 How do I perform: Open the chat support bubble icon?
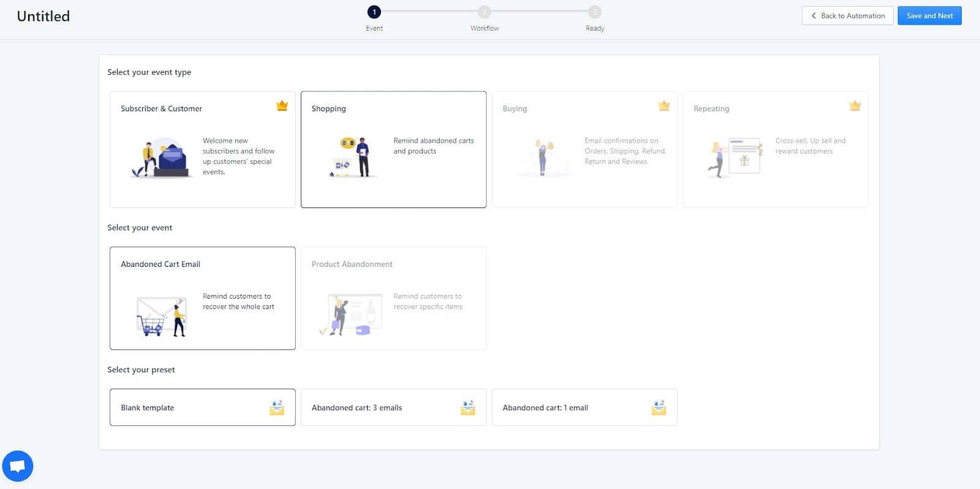18,466
